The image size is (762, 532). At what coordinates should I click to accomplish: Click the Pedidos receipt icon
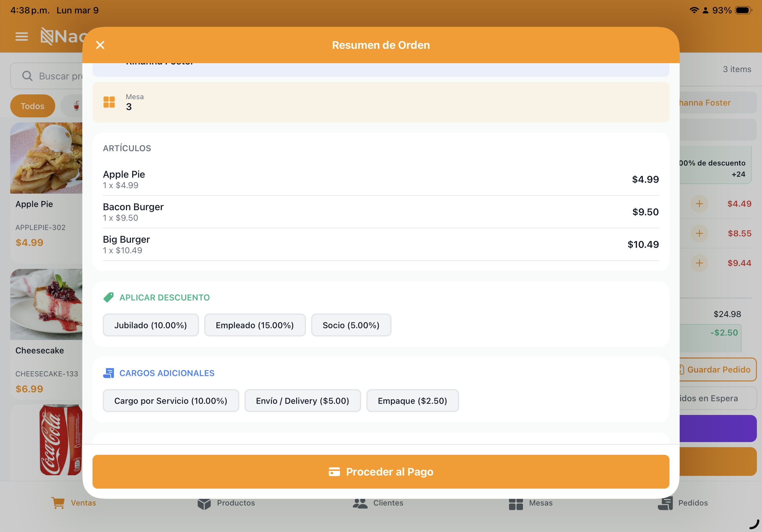click(665, 503)
